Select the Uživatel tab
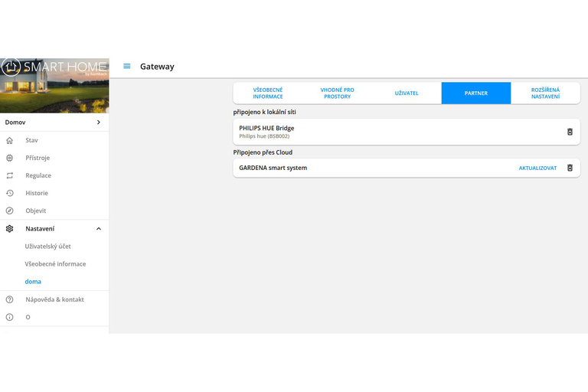The image size is (588, 392). tap(407, 93)
